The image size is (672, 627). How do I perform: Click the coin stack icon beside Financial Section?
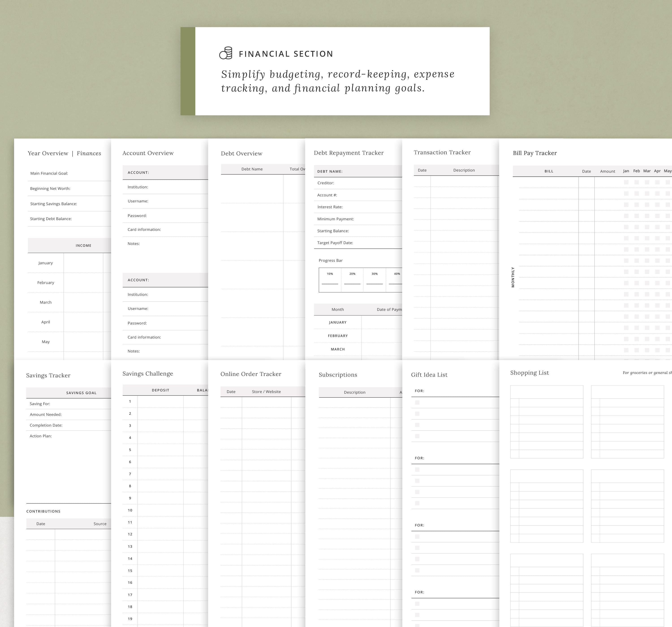click(226, 53)
